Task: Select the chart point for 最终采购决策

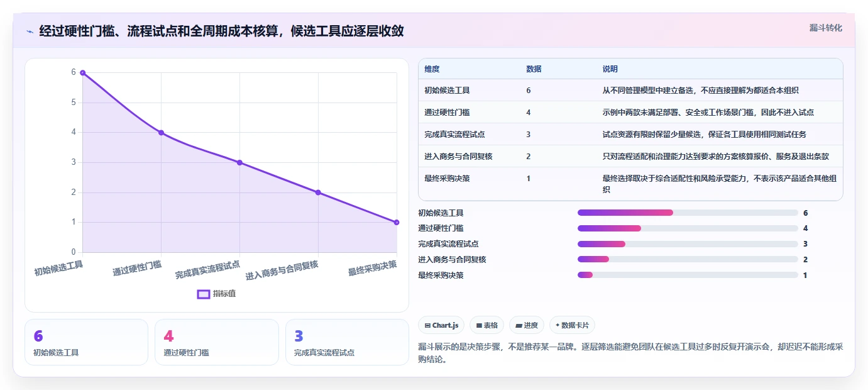Action: pos(397,222)
